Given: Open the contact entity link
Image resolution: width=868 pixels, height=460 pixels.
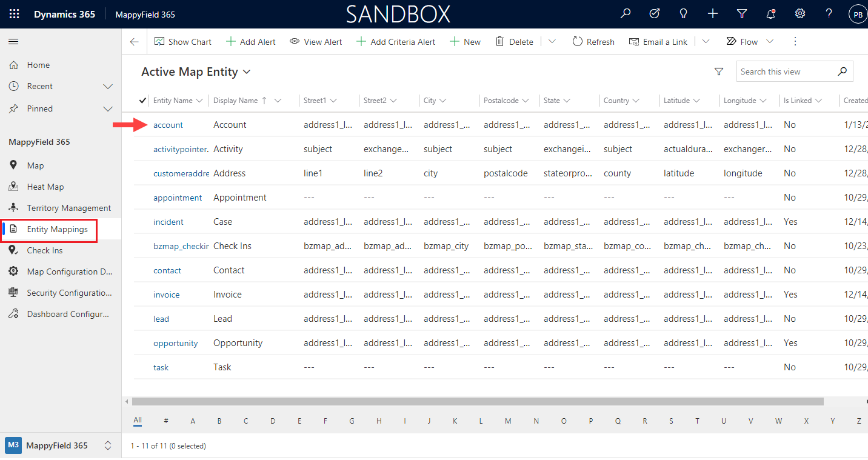Looking at the screenshot, I should tap(167, 270).
